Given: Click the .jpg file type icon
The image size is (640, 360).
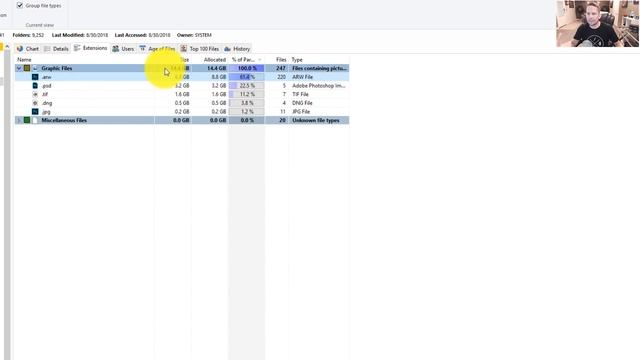Looking at the screenshot, I should point(35,111).
